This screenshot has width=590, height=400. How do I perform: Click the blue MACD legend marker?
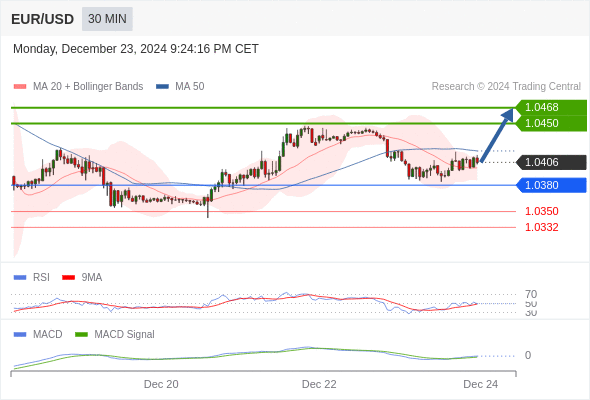click(x=20, y=335)
